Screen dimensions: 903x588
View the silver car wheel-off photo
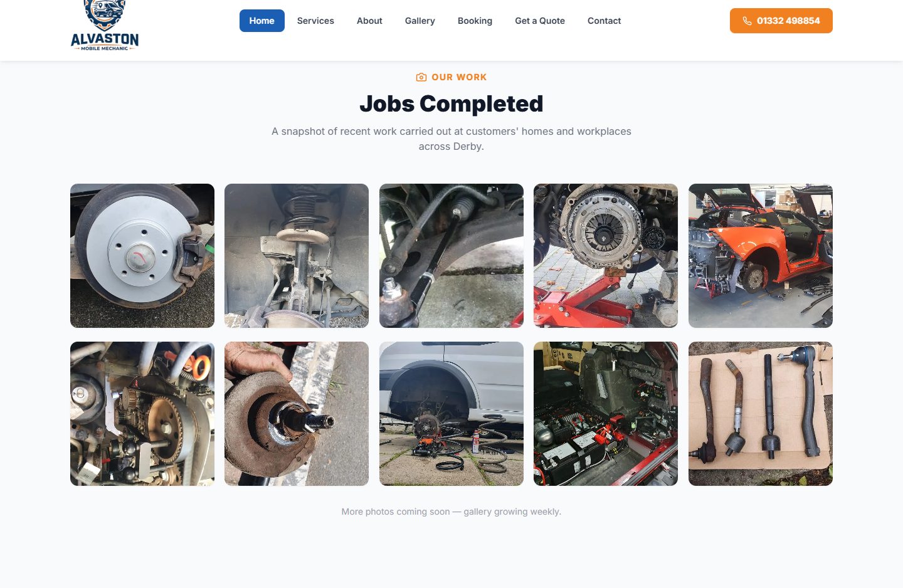(451, 414)
